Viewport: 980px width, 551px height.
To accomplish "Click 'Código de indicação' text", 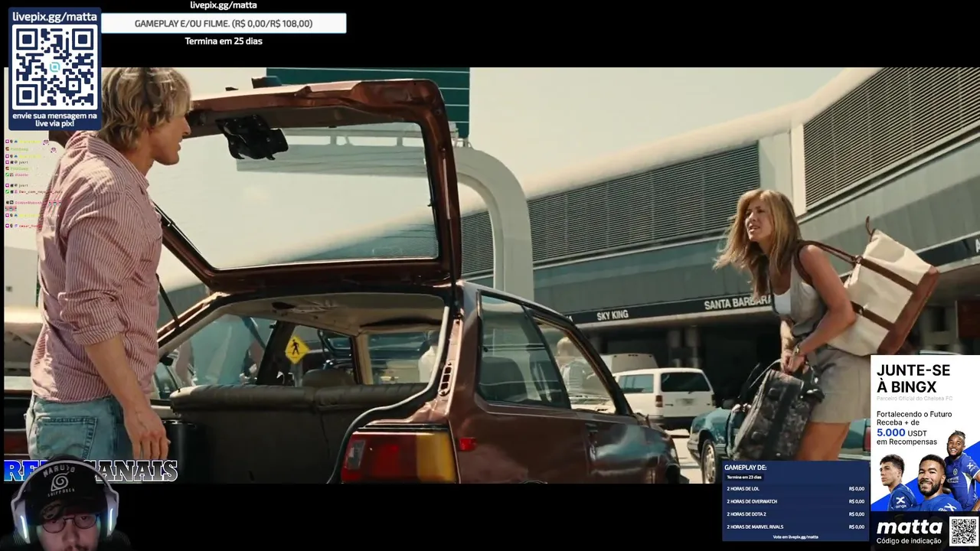I will pyautogui.click(x=909, y=541).
